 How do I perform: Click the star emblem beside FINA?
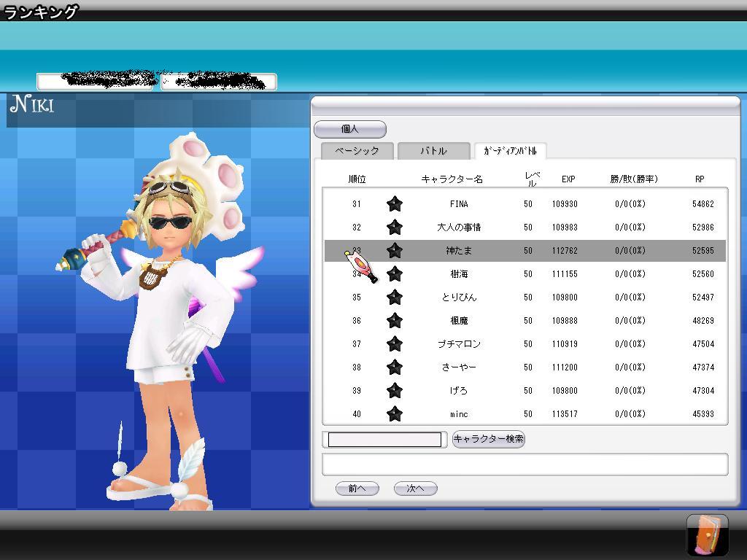395,204
